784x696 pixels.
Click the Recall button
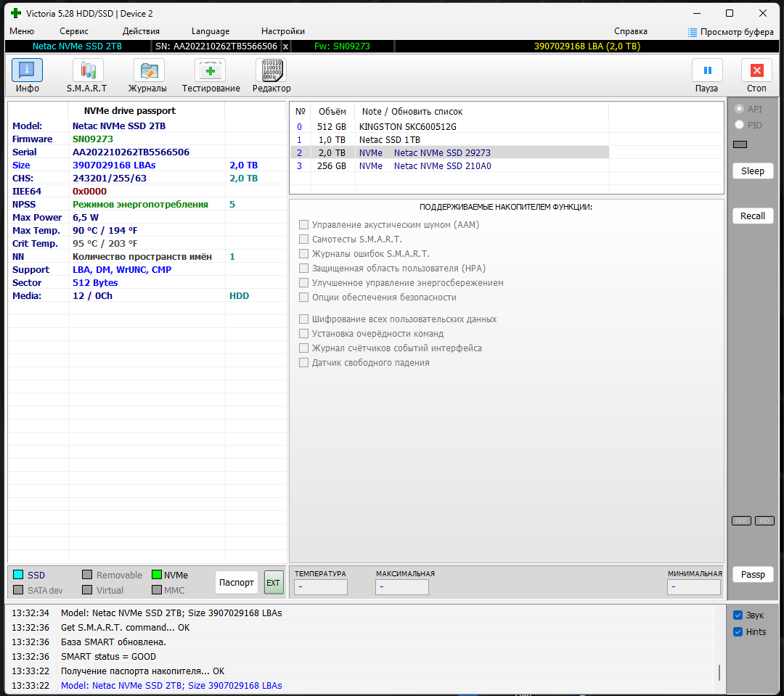point(753,216)
